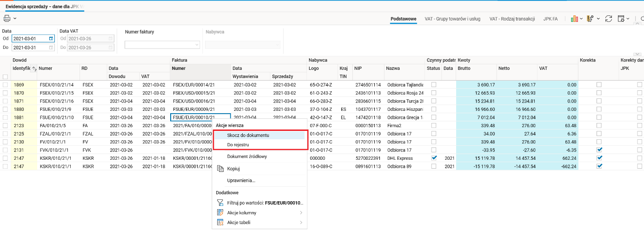Viewport: 644px width, 232px height.
Task: Select the Ewidencja sprzedaży window tab
Action: click(x=45, y=6)
